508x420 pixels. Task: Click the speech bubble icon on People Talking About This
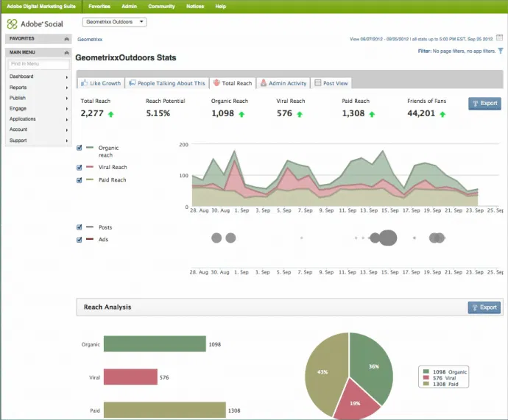(131, 84)
